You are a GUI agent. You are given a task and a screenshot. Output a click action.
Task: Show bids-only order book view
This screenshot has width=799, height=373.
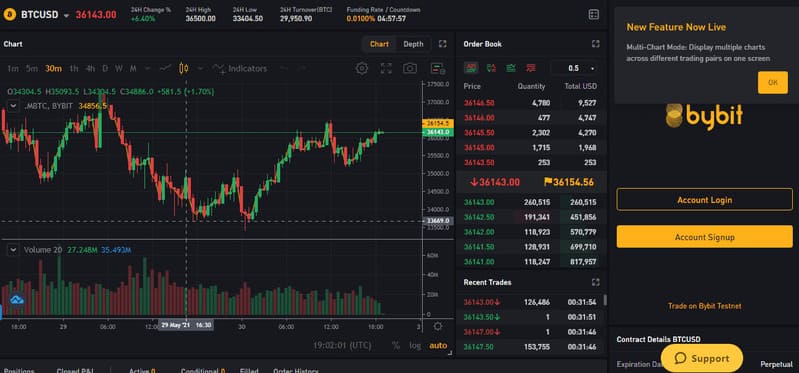tap(511, 68)
